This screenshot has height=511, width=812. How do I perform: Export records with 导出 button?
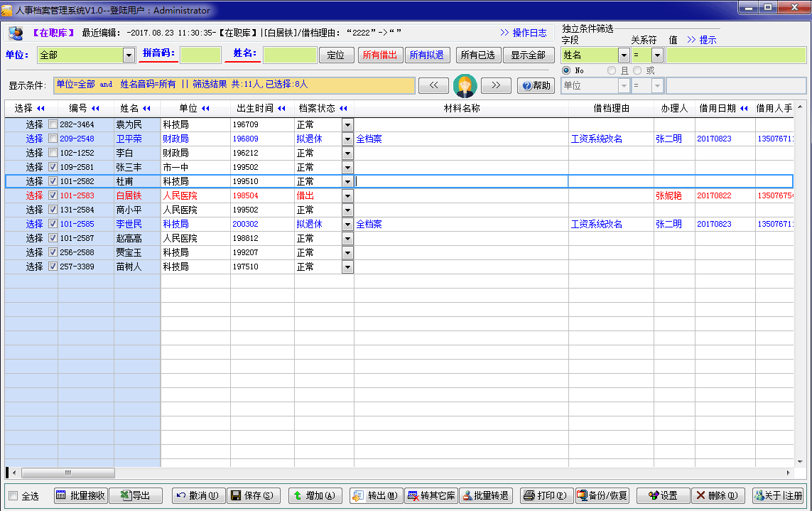(x=136, y=495)
